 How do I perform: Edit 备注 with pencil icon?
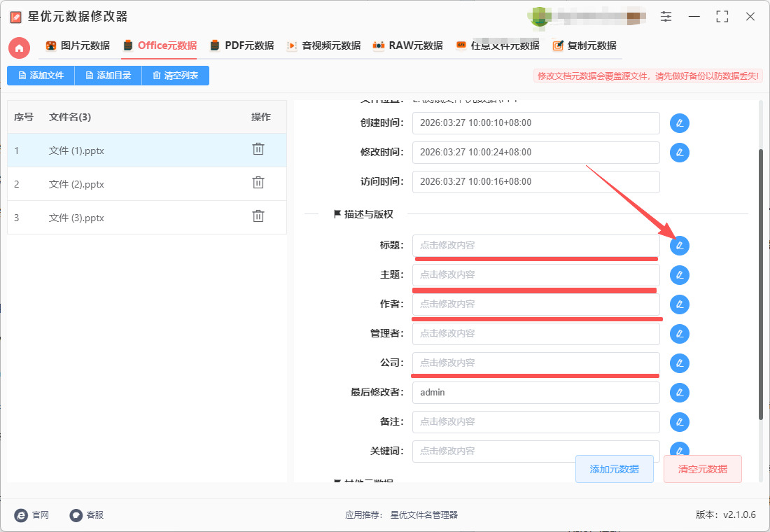680,422
